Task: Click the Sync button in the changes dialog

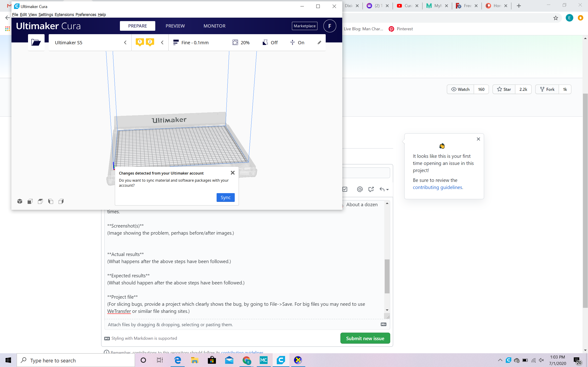Action: [226, 197]
